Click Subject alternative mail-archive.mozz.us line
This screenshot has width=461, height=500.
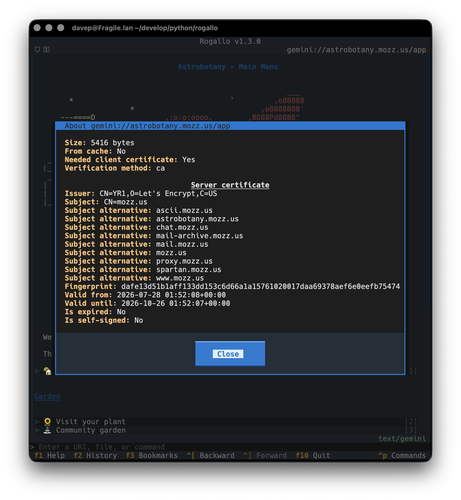pyautogui.click(x=154, y=236)
